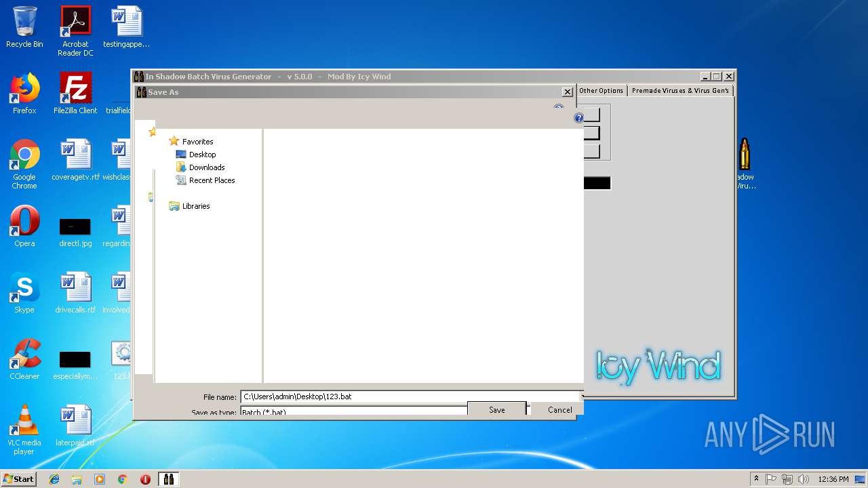Select the testingappe document on desktop
Viewport: 868px width, 488px height.
click(126, 27)
